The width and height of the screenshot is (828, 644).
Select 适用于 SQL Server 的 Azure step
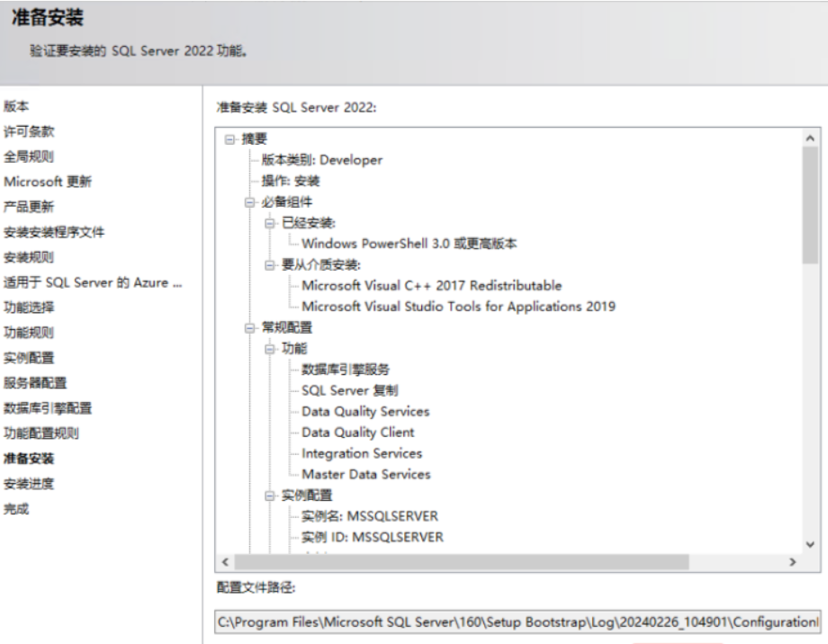pos(93,282)
